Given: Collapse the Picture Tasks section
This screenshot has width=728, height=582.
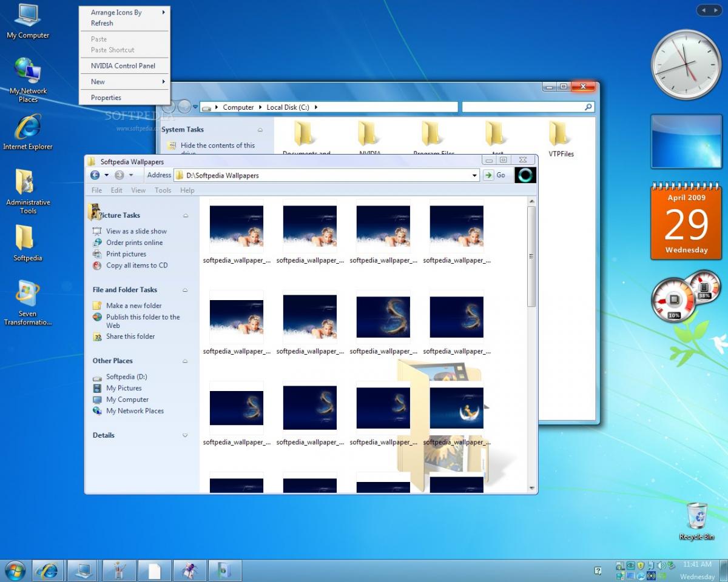Looking at the screenshot, I should coord(185,215).
